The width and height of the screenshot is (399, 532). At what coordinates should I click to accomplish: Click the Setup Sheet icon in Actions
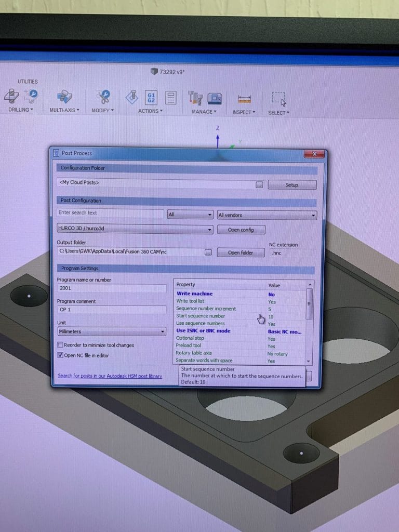170,98
